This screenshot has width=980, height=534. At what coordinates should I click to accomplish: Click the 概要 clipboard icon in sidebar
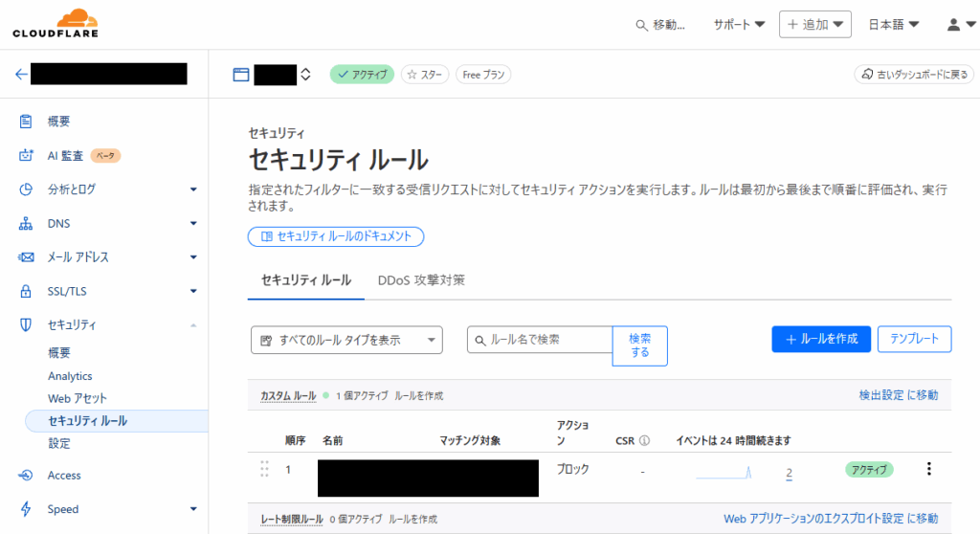[x=26, y=122]
